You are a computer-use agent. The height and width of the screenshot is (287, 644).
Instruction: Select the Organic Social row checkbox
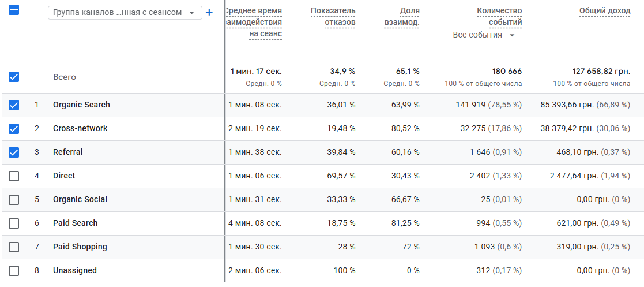(14, 199)
